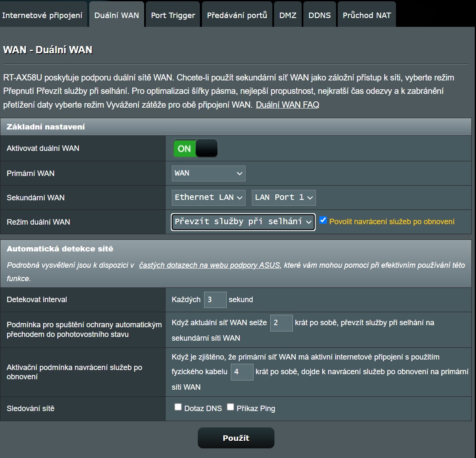Image resolution: width=476 pixels, height=458 pixels.
Task: Enable the Příkaz Ping checkbox
Action: (x=230, y=407)
